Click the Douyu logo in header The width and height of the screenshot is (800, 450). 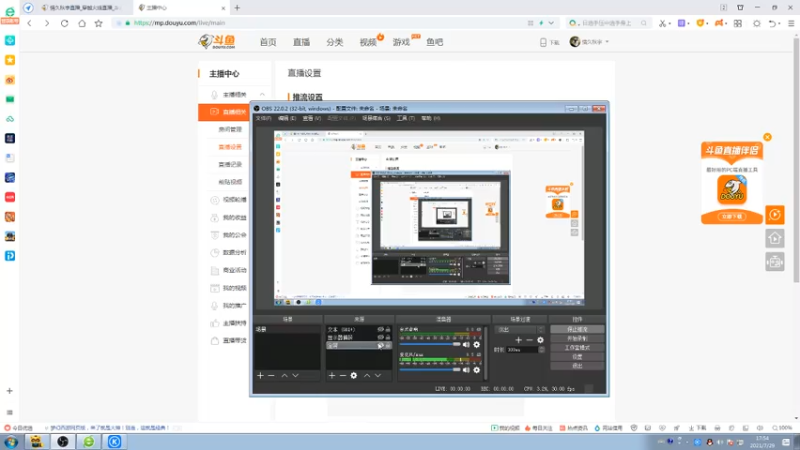pyautogui.click(x=217, y=42)
